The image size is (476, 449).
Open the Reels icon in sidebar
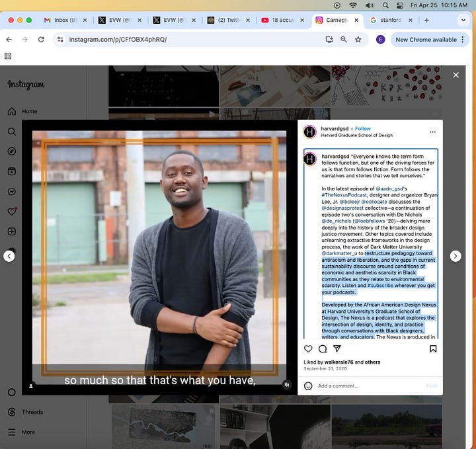[11, 171]
